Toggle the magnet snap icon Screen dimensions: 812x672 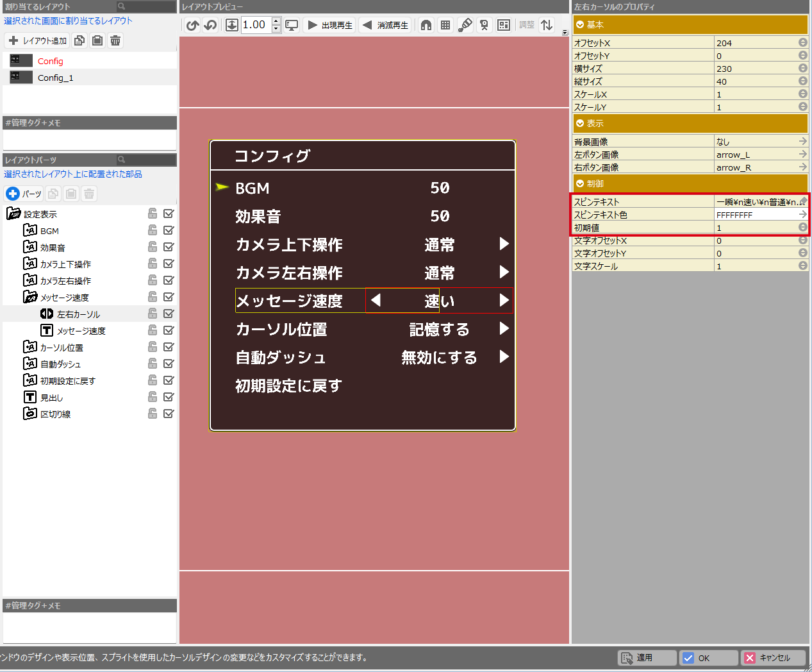[x=426, y=25]
